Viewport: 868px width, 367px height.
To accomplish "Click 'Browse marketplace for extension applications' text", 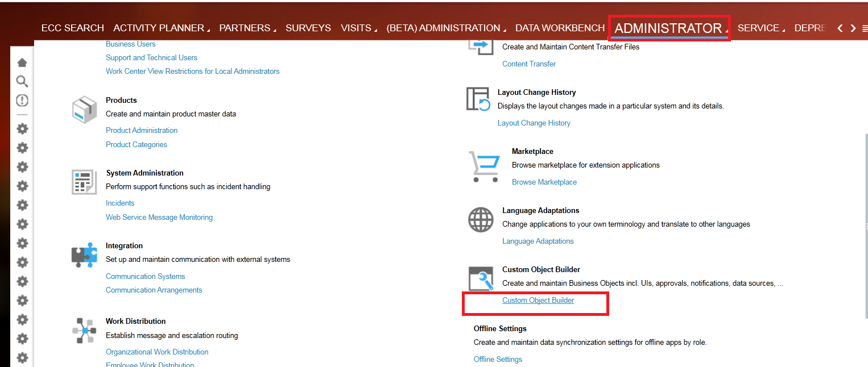I will coord(586,165).
